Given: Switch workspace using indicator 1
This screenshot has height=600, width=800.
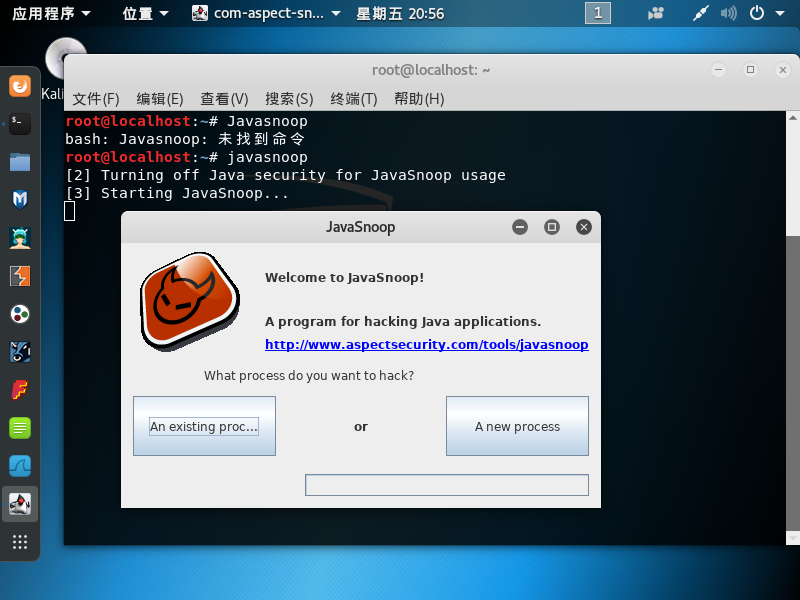Looking at the screenshot, I should click(x=598, y=13).
